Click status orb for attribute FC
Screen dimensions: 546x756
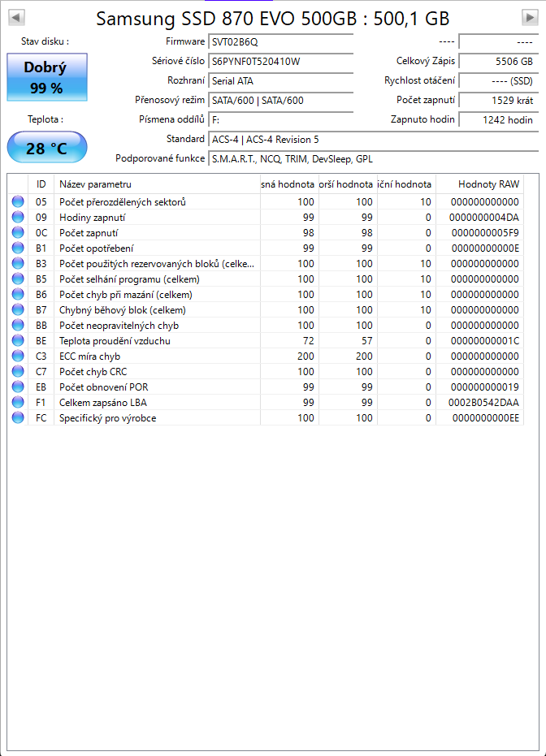18,417
